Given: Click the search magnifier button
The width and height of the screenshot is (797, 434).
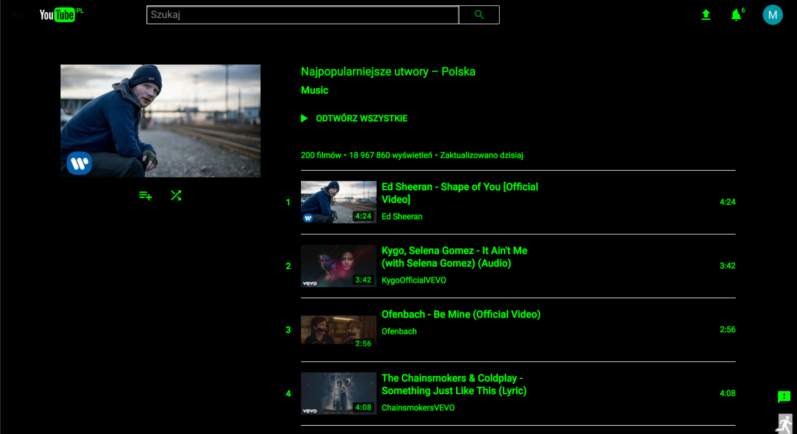Looking at the screenshot, I should 479,15.
